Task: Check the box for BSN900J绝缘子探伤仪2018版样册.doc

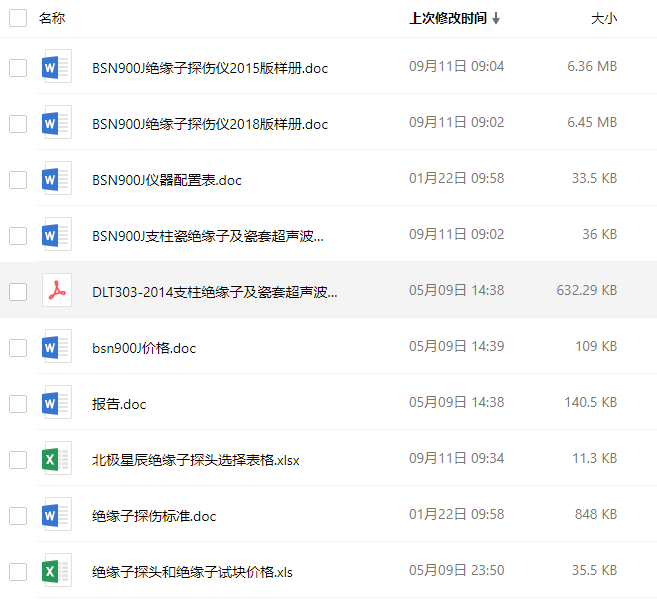Action: [18, 124]
